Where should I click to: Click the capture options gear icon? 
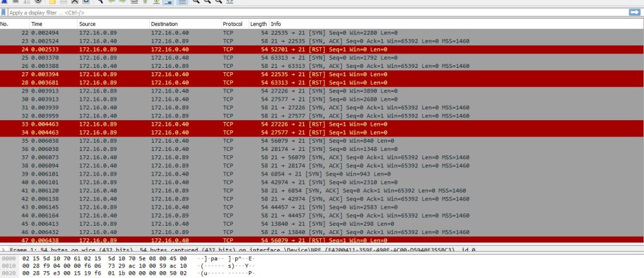pos(39,2)
